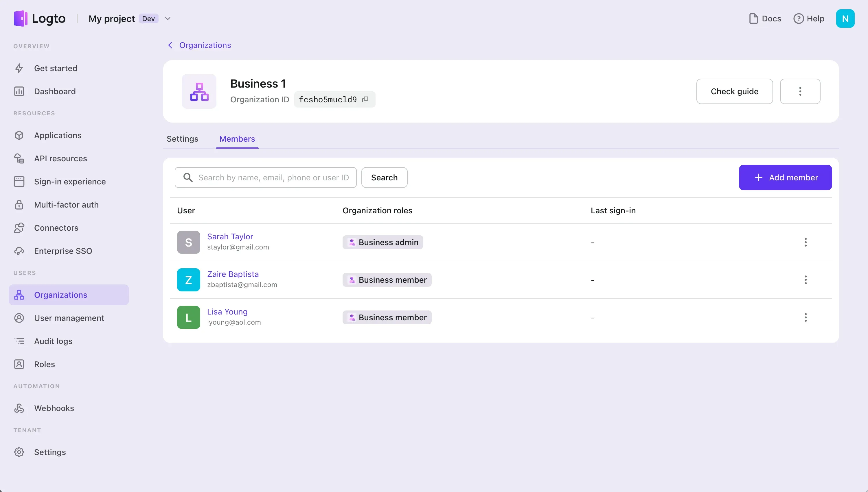Click the Help menu item
The height and width of the screenshot is (492, 868).
[809, 19]
